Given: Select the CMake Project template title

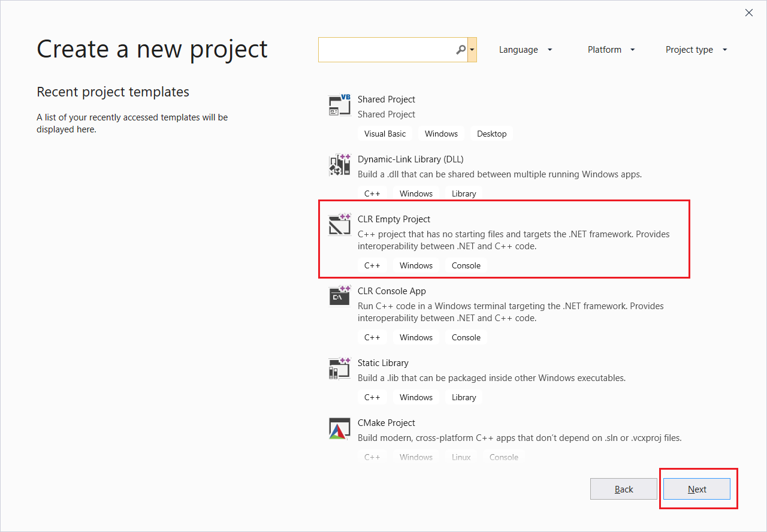Looking at the screenshot, I should 386,423.
